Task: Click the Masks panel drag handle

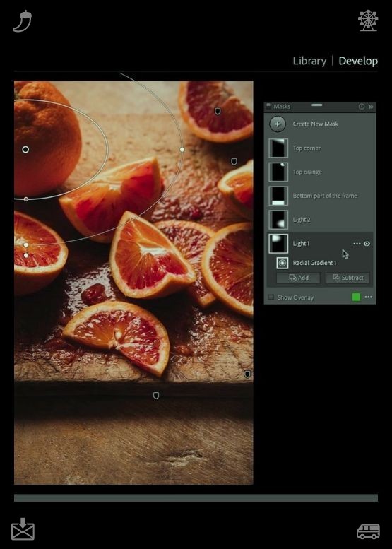Action: 316,105
